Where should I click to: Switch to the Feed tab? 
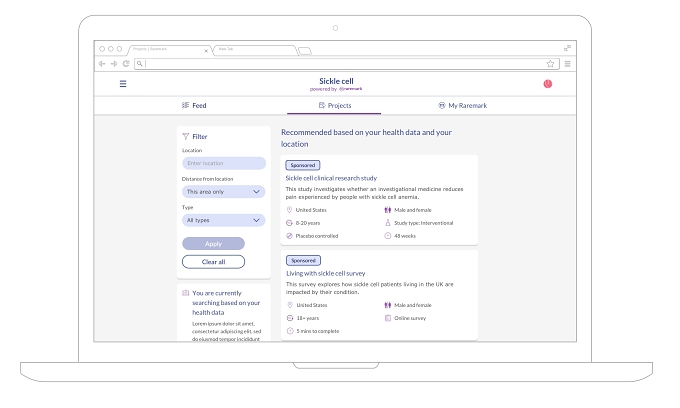pyautogui.click(x=194, y=105)
